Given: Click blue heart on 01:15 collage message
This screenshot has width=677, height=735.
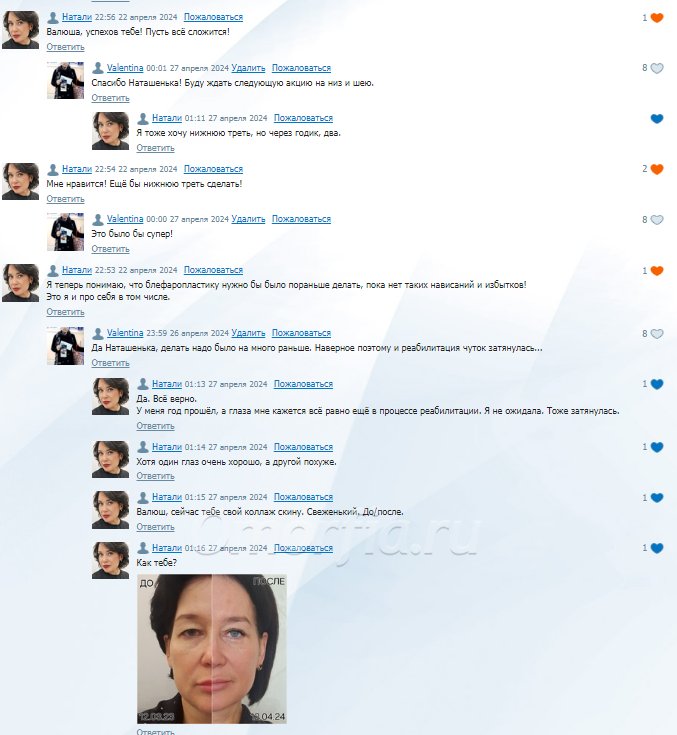Looking at the screenshot, I should point(657,498).
